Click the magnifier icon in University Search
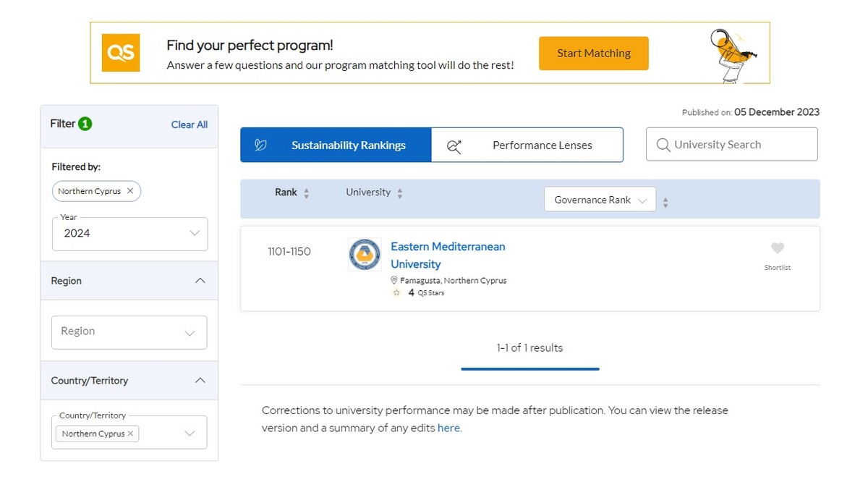 663,145
